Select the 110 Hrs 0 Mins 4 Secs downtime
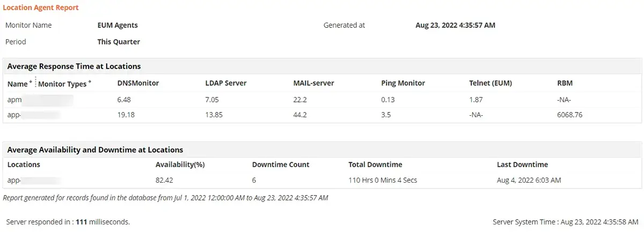 [x=383, y=180]
